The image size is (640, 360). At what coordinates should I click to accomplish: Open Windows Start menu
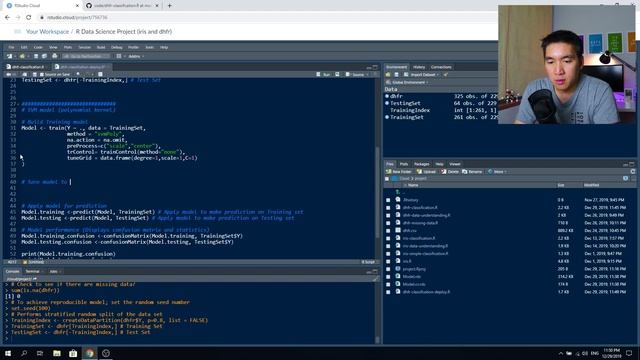[x=8, y=353]
